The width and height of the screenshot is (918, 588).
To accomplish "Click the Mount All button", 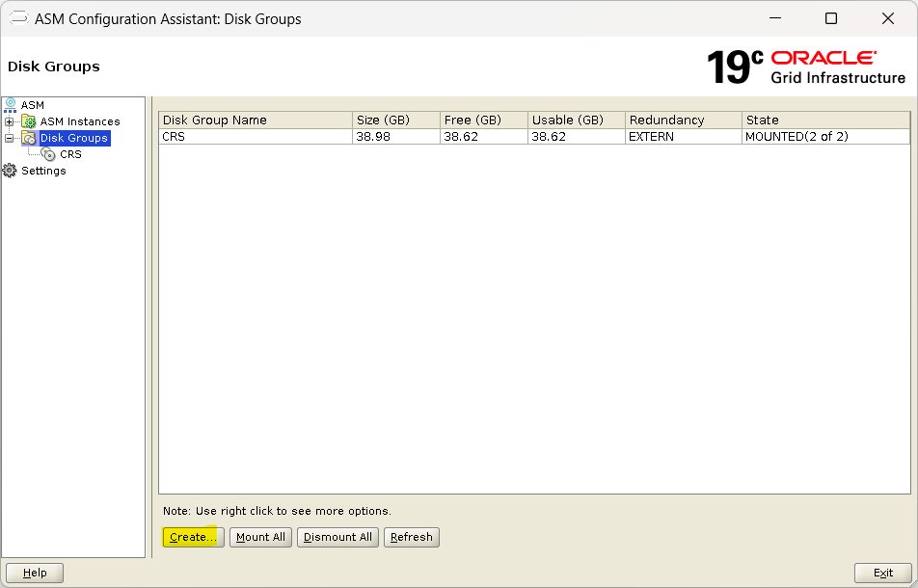I will pos(260,537).
